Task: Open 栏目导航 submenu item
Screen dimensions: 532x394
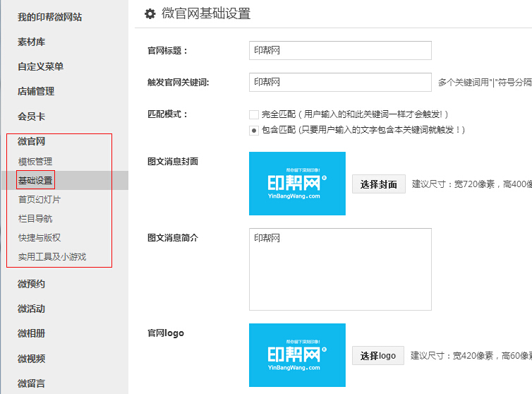Action: click(35, 218)
